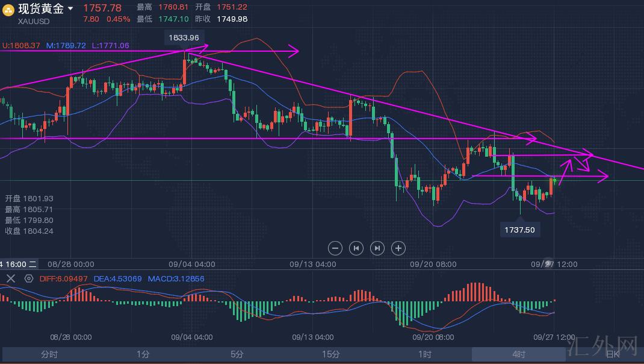Click the 09/27 12:00 time axis marker
This screenshot has height=364, width=644.
pyautogui.click(x=554, y=264)
